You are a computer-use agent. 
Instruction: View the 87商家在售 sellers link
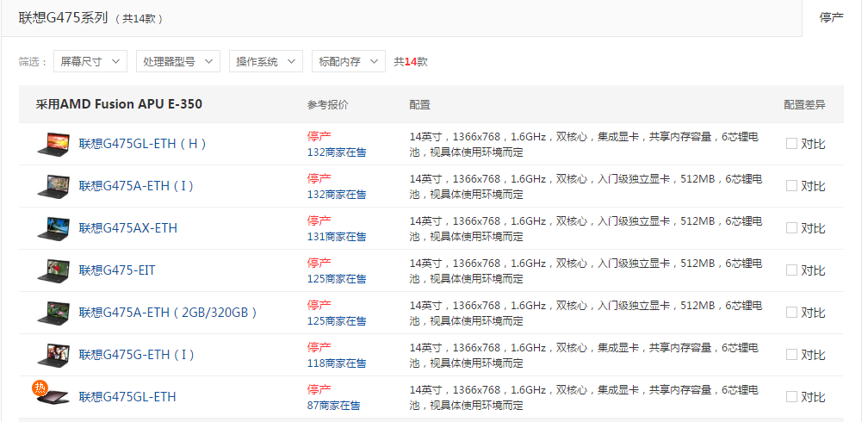click(334, 406)
